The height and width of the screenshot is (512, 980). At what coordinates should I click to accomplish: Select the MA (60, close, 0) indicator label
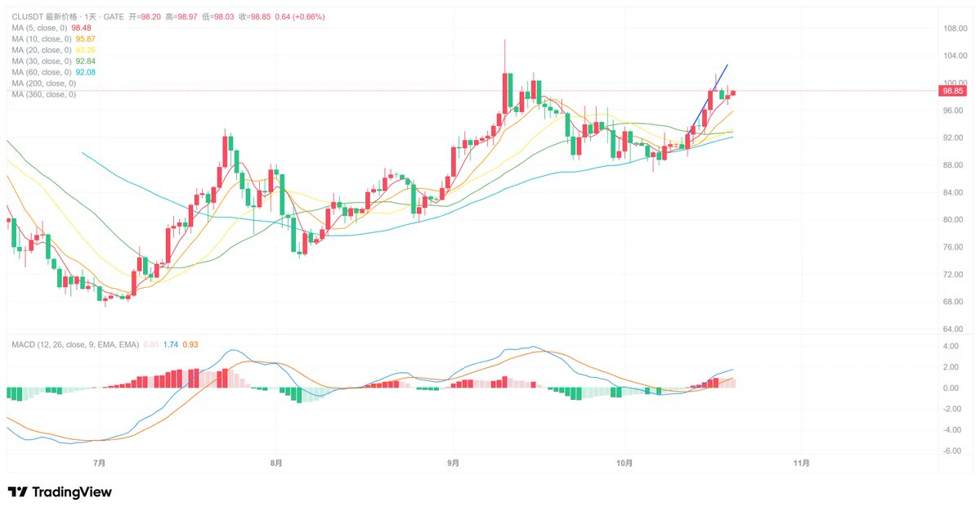41,73
